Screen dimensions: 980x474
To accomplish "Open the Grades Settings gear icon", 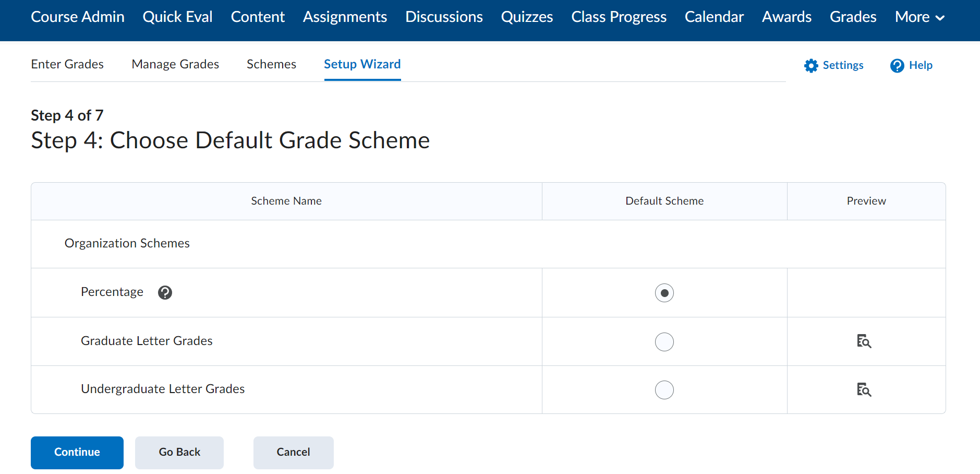I will point(810,65).
